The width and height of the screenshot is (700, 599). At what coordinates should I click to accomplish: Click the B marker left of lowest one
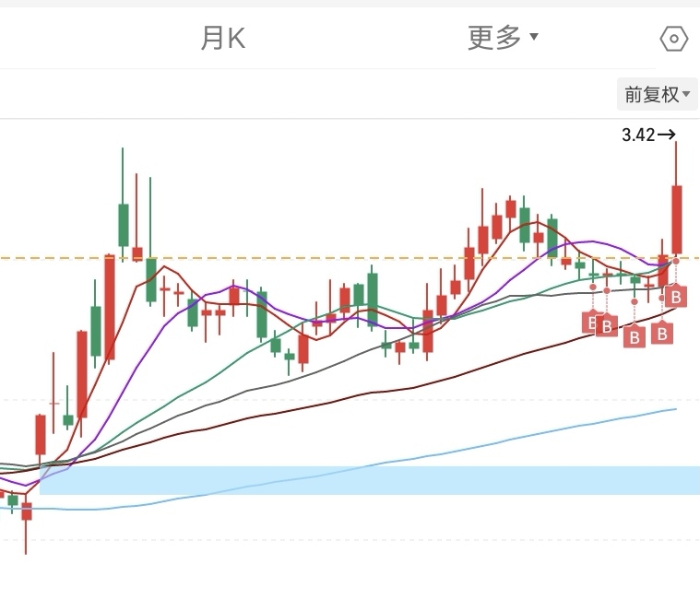(607, 326)
